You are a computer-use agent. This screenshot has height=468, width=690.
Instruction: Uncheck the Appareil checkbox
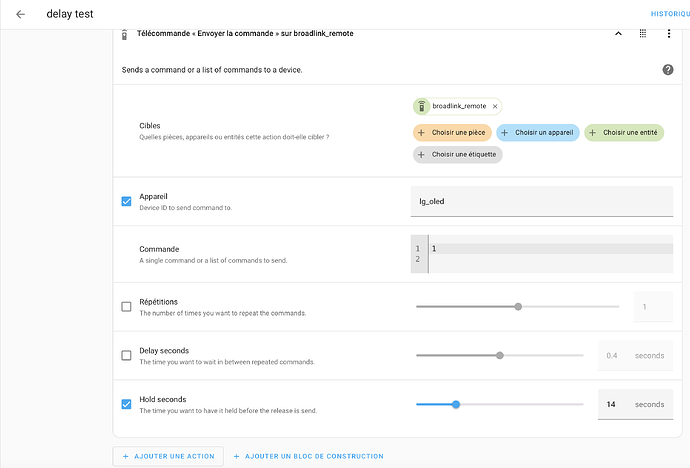(x=126, y=201)
